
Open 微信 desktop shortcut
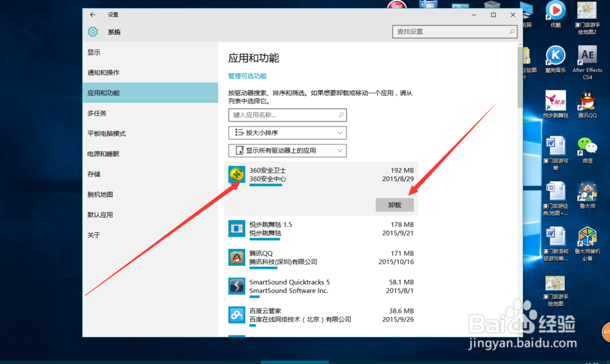pyautogui.click(x=587, y=150)
